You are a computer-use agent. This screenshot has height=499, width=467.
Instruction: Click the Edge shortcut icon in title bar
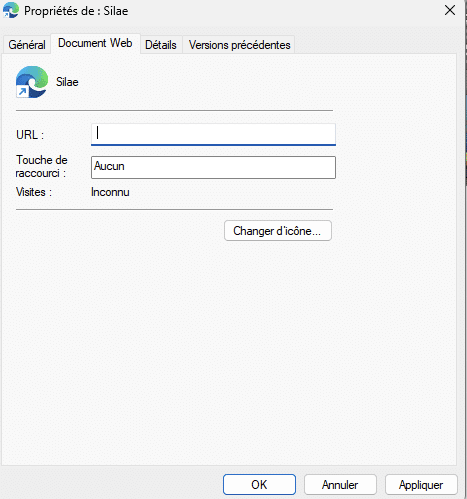click(x=11, y=10)
